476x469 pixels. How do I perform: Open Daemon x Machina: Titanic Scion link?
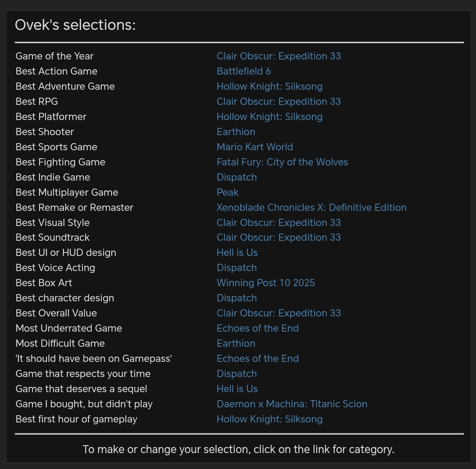292,404
